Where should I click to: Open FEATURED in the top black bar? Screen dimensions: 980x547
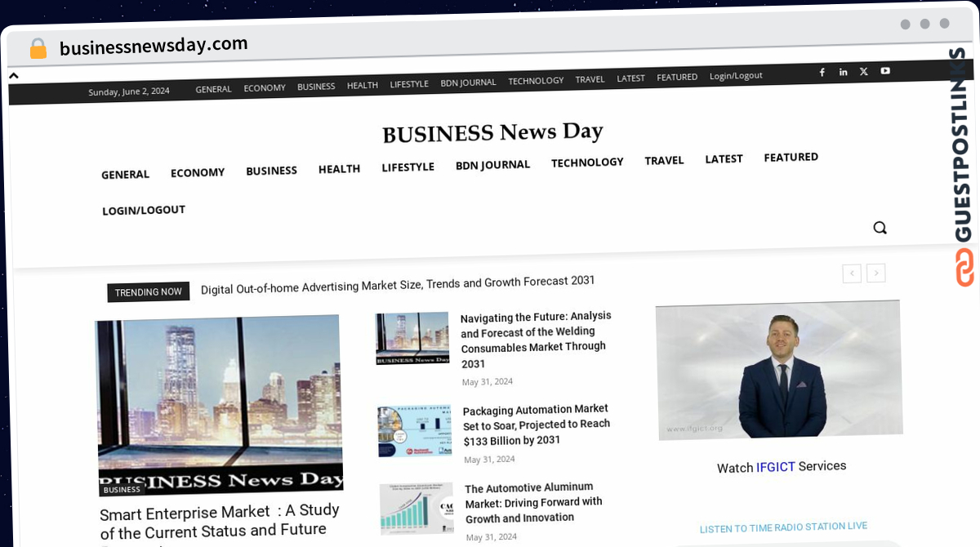point(677,77)
